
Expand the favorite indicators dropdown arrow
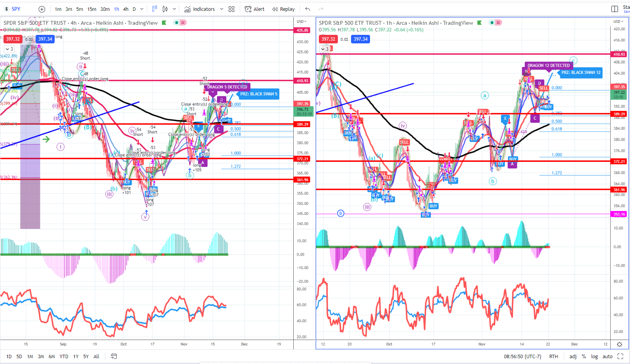[x=222, y=9]
